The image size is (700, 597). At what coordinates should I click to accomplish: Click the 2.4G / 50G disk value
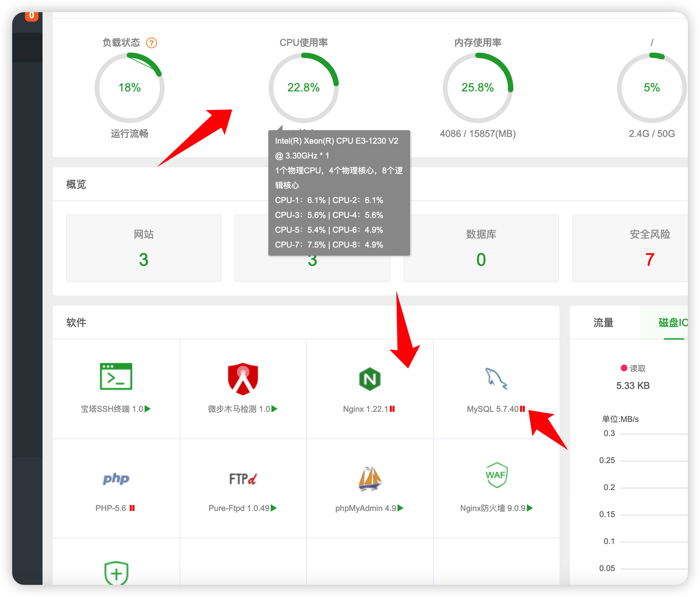coord(652,134)
